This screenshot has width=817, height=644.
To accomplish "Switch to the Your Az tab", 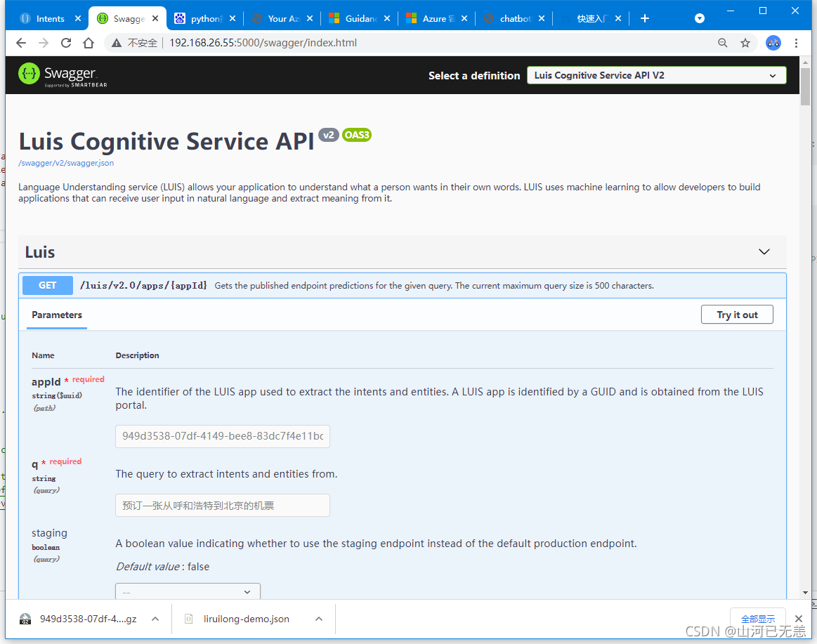I will coord(282,18).
